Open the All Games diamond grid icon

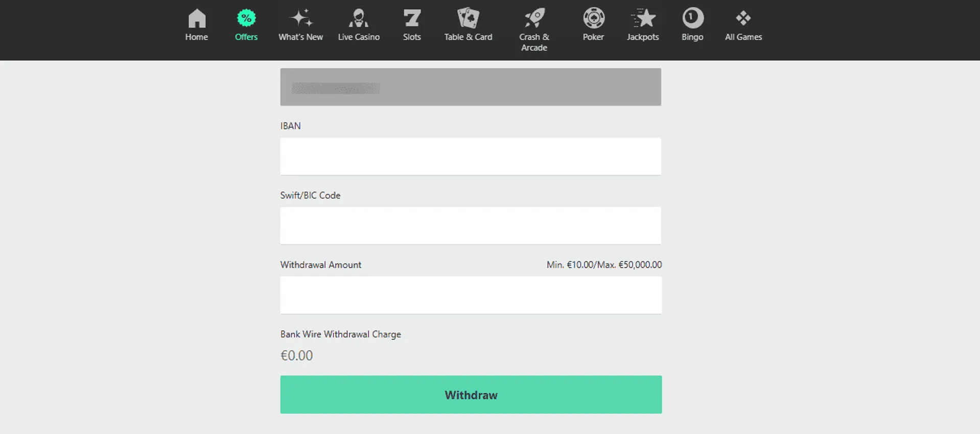coord(743,18)
